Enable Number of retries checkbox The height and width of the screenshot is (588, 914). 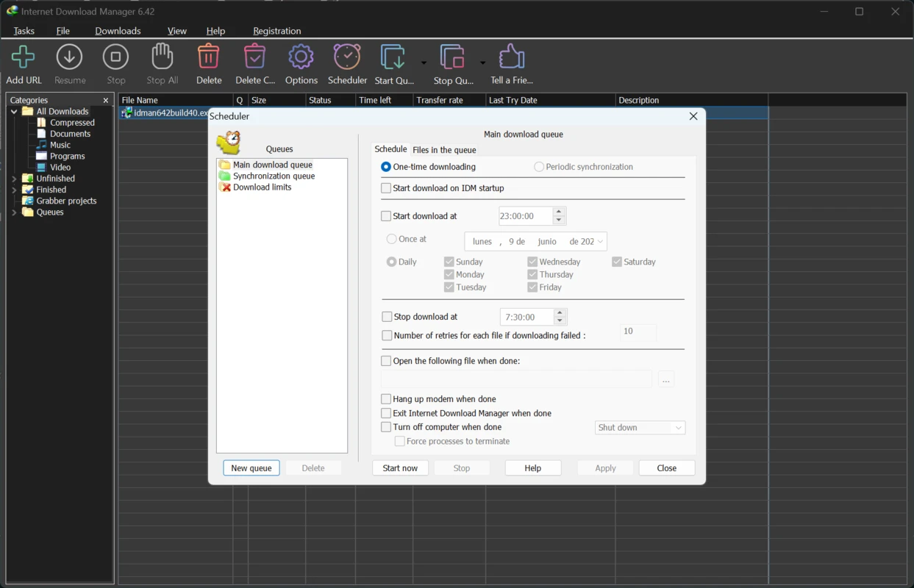click(x=387, y=335)
